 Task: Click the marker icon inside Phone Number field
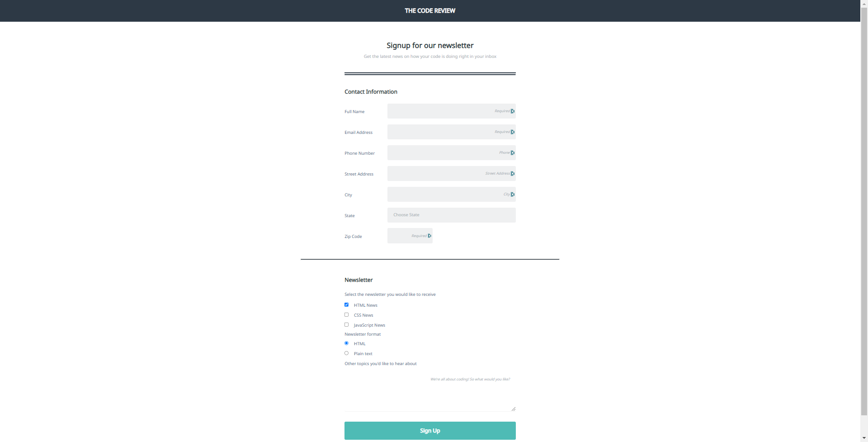coord(512,152)
